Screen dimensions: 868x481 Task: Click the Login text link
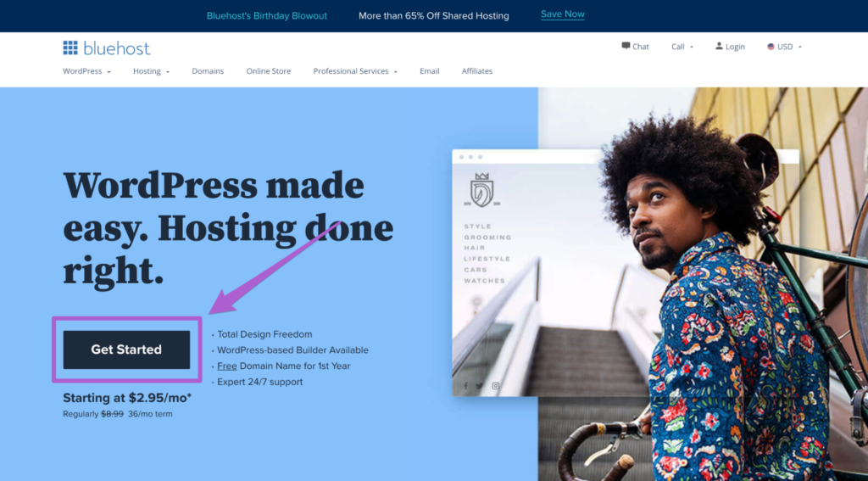(735, 47)
